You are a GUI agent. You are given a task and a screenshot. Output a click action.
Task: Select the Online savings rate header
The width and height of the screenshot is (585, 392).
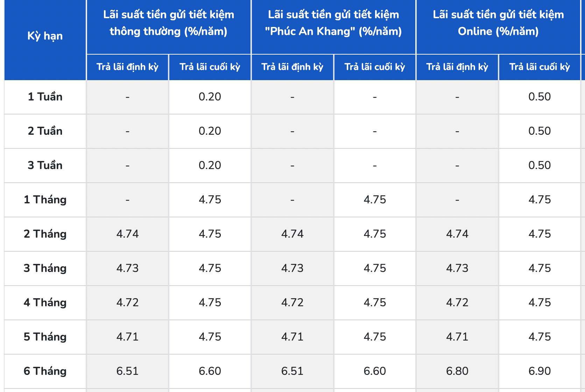pos(498,23)
